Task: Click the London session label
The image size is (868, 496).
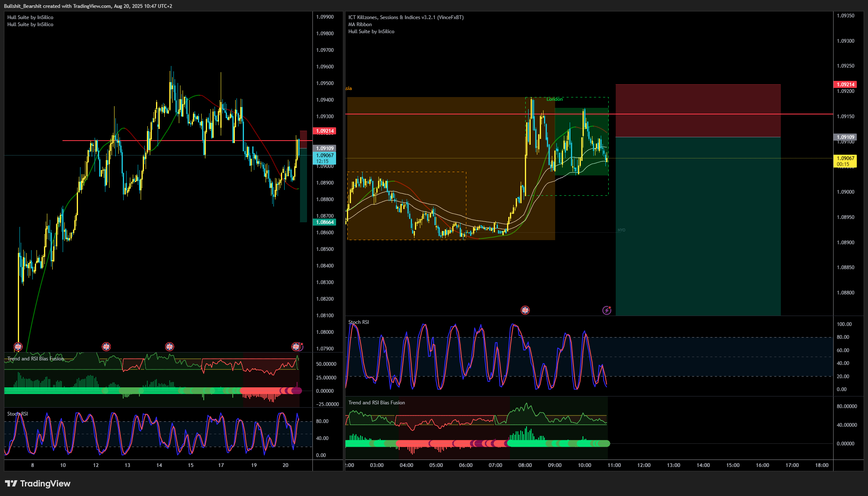Action: click(x=554, y=99)
